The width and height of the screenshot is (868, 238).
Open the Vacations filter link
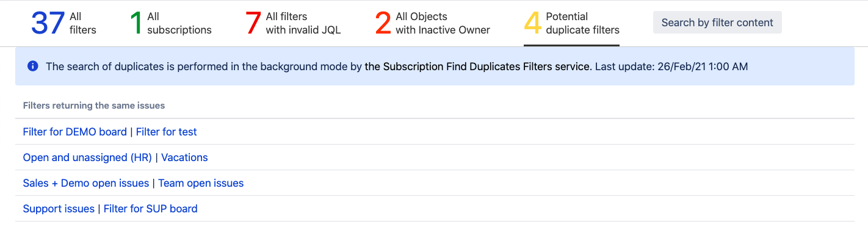[184, 157]
